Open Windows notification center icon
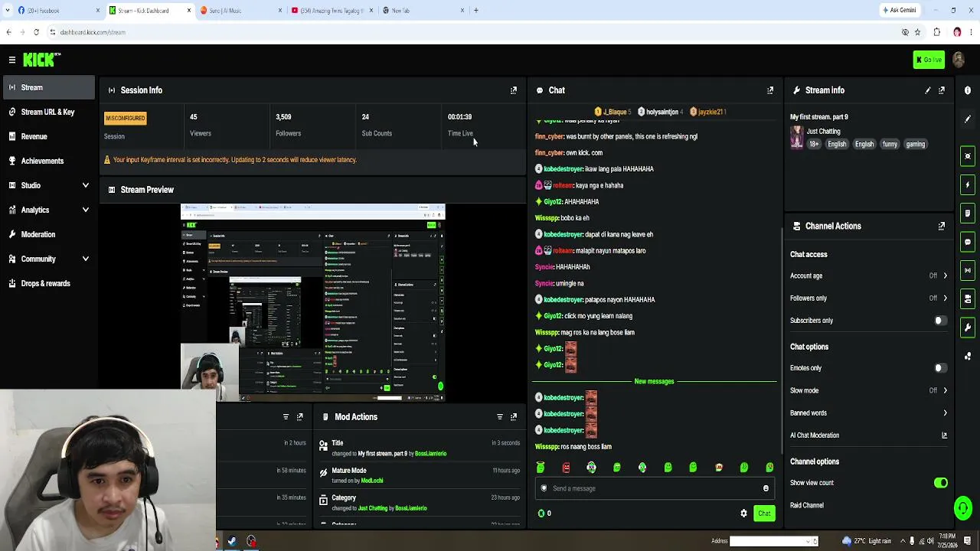 (968, 541)
